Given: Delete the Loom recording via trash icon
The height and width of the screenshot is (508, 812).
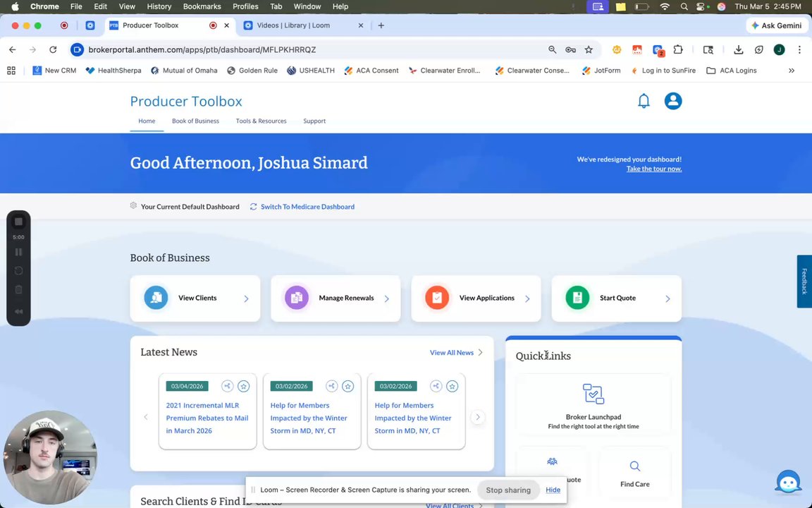Looking at the screenshot, I should click(x=18, y=290).
